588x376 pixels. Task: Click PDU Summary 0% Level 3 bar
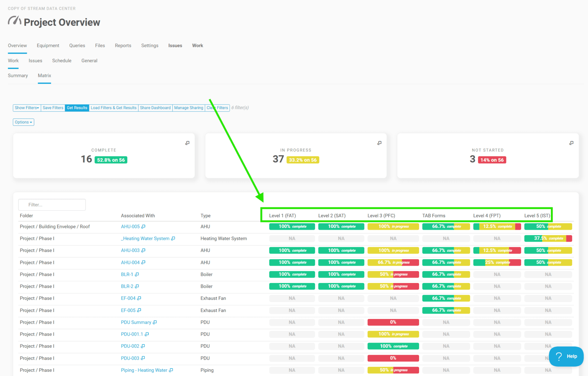click(x=393, y=322)
